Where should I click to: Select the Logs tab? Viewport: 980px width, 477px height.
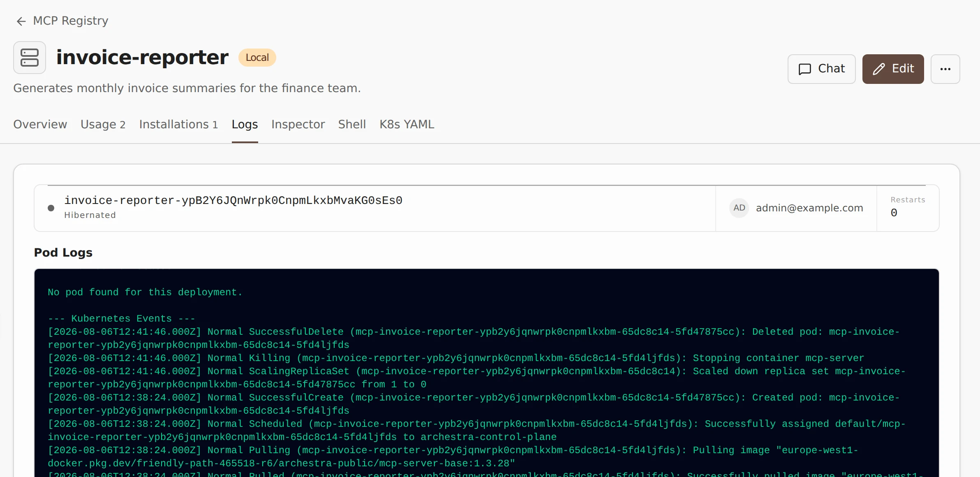coord(245,124)
